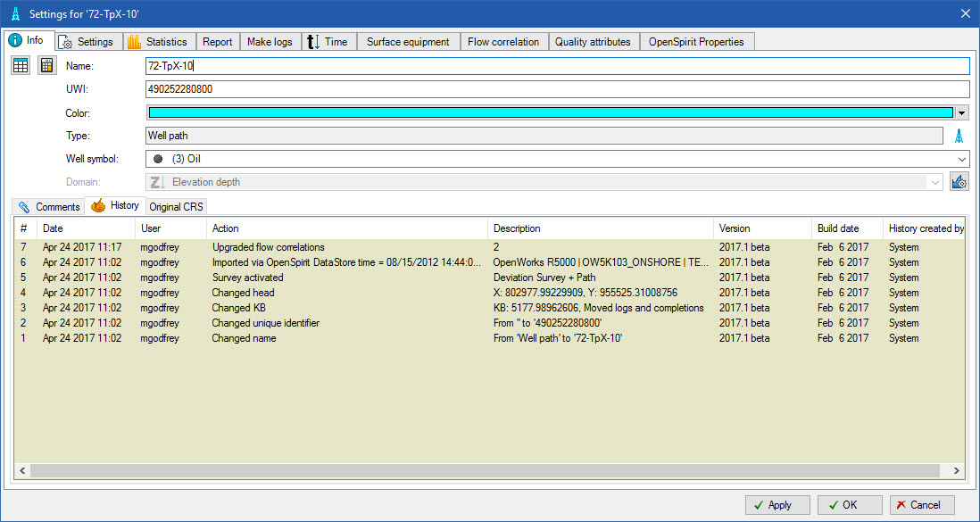This screenshot has width=980, height=522.
Task: Click the spreadsheet table icon beside Name
Action: point(21,65)
